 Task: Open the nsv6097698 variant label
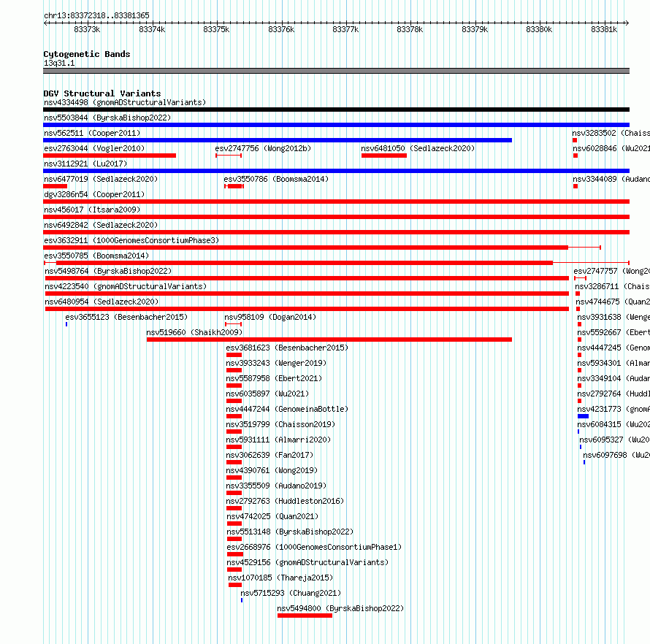tap(616, 455)
